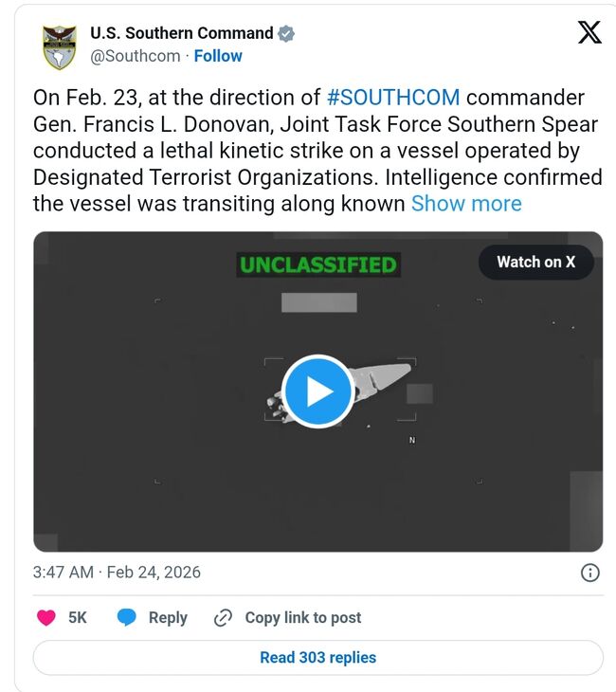This screenshot has width=616, height=692.
Task: Play the embedded strike video
Action: [x=317, y=392]
